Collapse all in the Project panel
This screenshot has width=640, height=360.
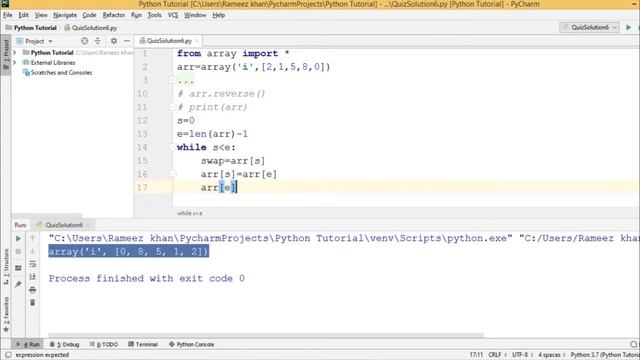pos(98,41)
